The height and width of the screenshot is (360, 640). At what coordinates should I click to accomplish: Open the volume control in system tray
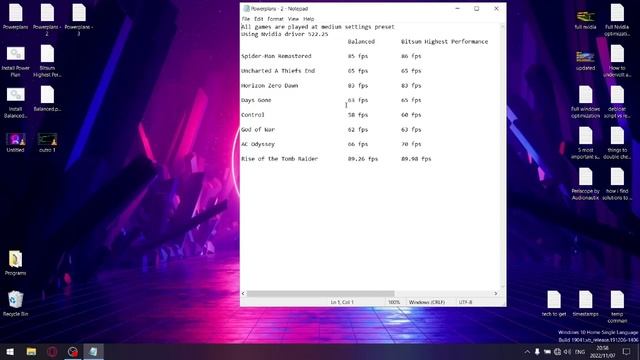[567, 352]
